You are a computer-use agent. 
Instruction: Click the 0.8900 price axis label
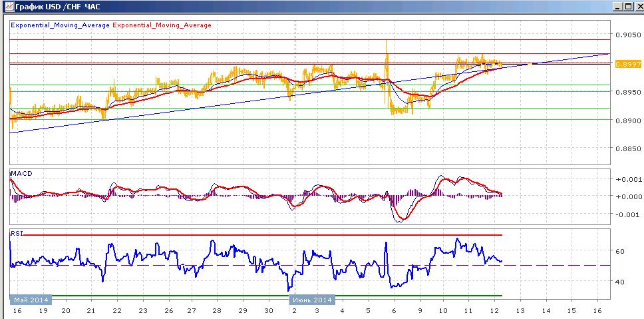627,121
